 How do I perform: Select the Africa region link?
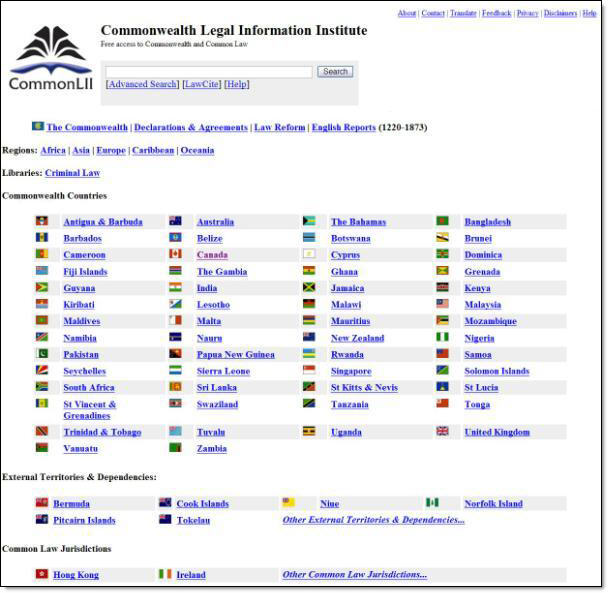[53, 150]
